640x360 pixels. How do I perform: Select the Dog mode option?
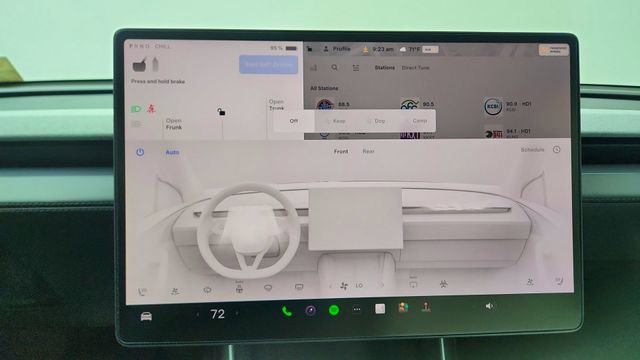376,121
